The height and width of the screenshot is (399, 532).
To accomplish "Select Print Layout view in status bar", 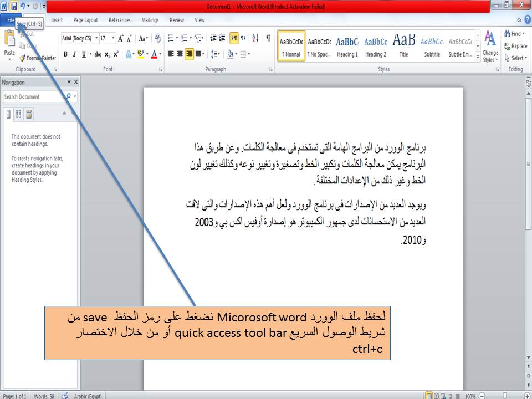I will 429,396.
